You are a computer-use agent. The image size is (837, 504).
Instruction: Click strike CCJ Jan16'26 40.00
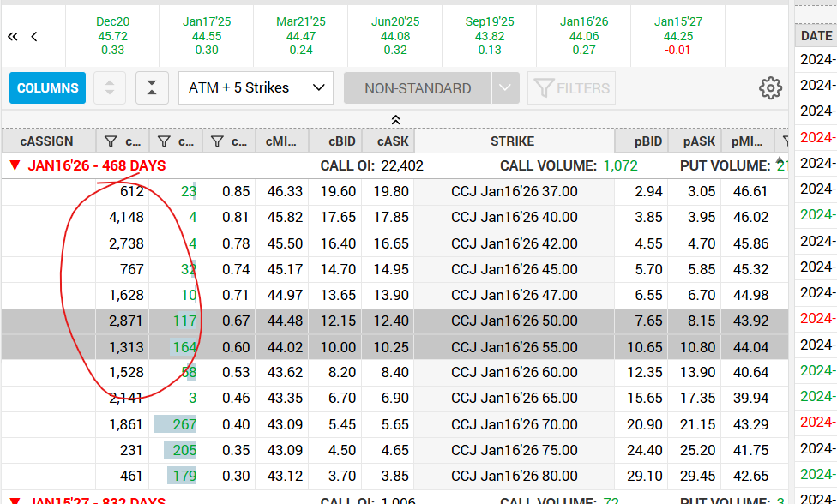coord(514,217)
